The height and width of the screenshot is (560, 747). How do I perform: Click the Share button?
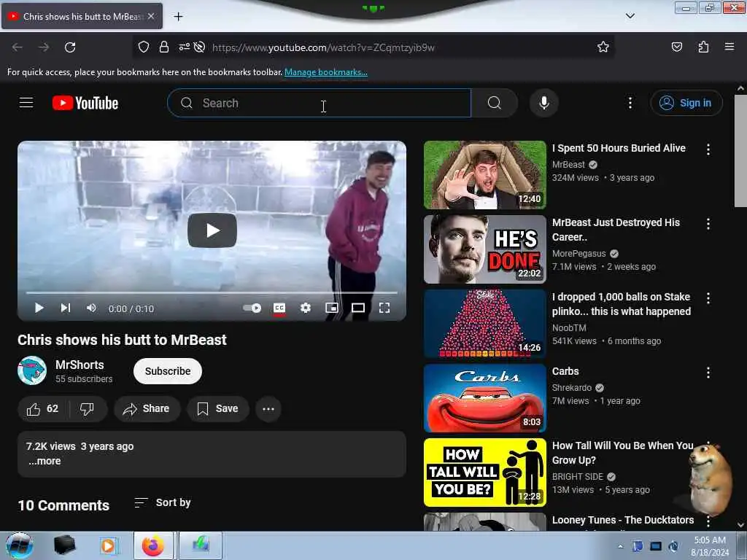(147, 408)
